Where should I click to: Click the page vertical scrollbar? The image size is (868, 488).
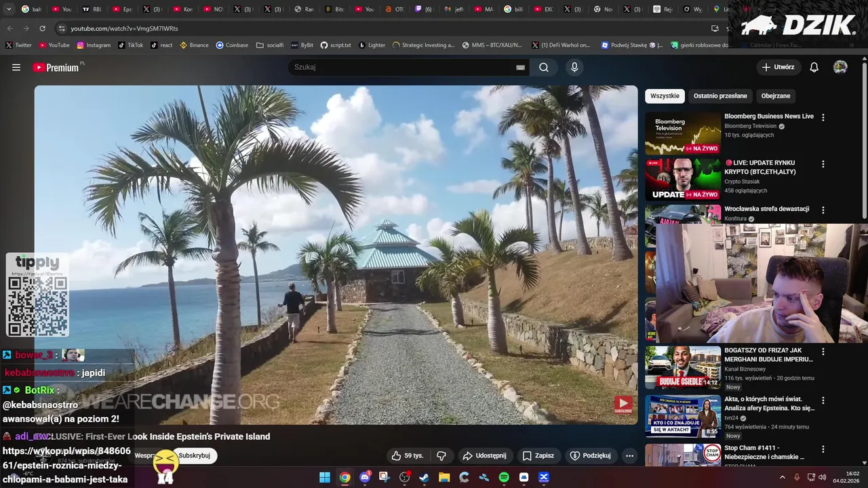(864, 142)
